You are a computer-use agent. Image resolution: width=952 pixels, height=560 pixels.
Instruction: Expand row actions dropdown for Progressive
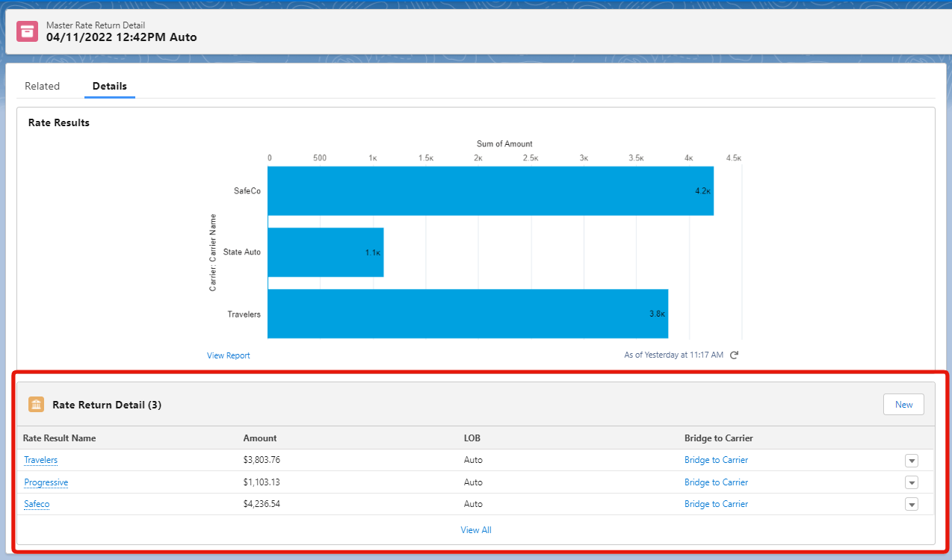(x=911, y=482)
